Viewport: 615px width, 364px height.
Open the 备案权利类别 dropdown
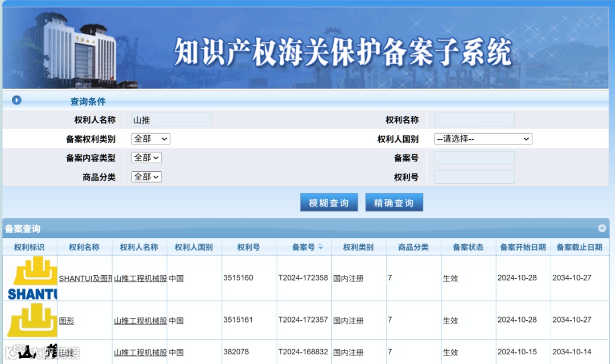coord(150,139)
